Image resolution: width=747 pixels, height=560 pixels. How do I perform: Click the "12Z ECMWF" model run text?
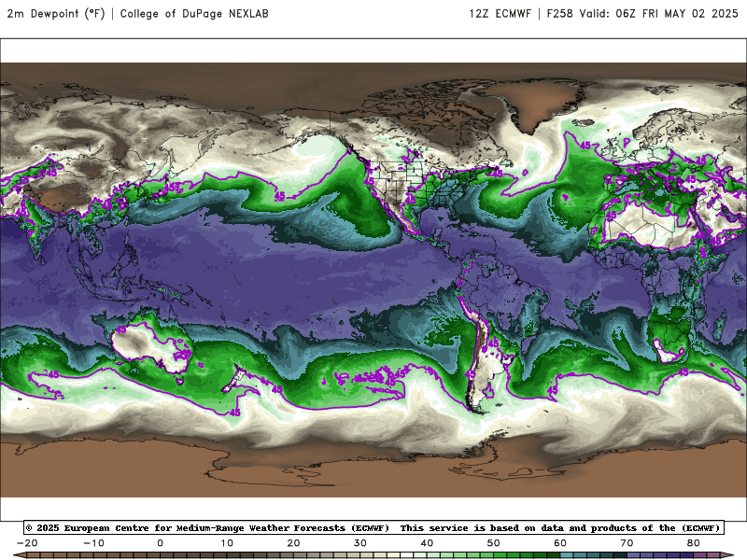point(500,13)
